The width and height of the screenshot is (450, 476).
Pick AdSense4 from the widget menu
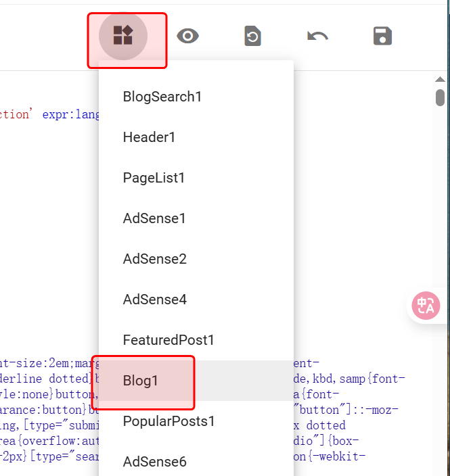[x=154, y=300]
